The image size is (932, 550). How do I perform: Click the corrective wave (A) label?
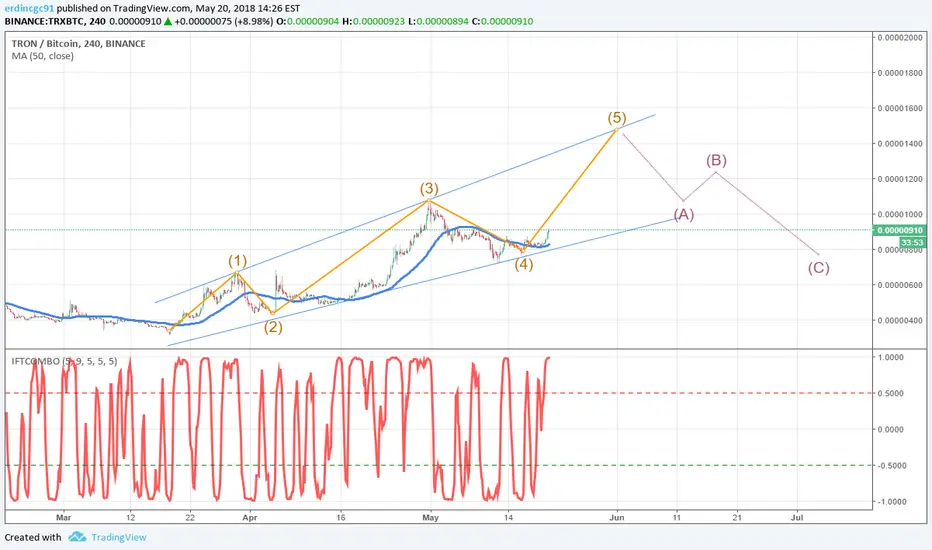[684, 214]
